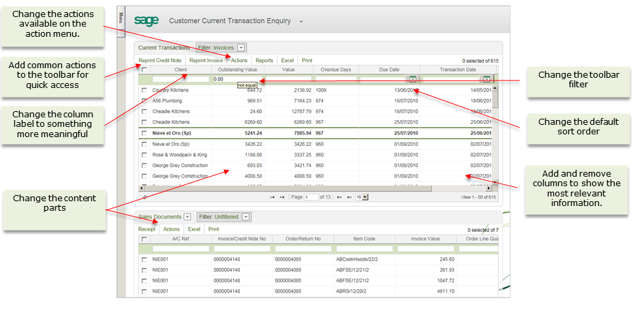Click the Item Code filter input
The width and height of the screenshot is (644, 309).
click(365, 248)
